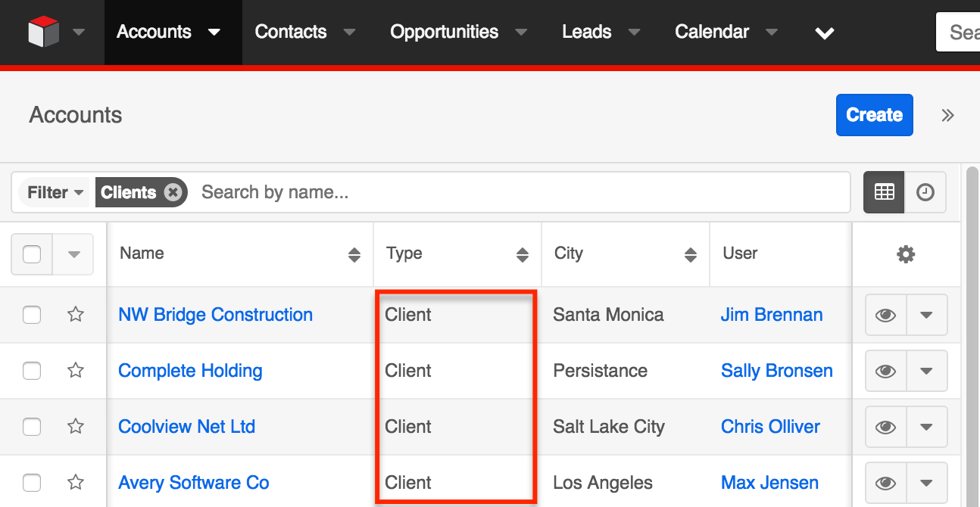Expand the Accounts tab dropdown arrow
This screenshot has height=507, width=980.
tap(214, 33)
